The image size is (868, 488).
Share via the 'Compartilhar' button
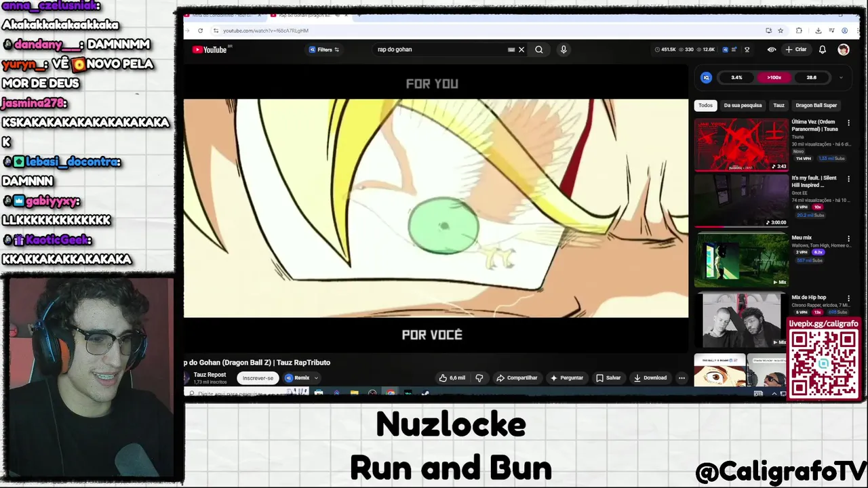(x=517, y=378)
